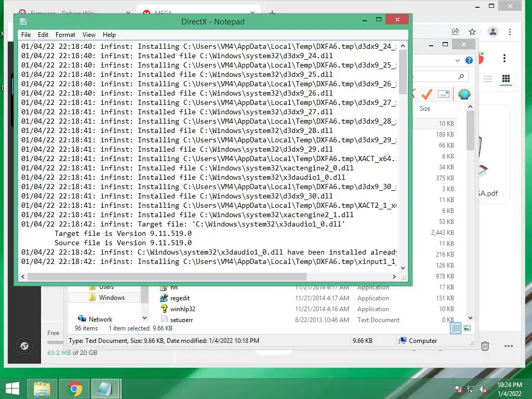This screenshot has height=399, width=532.
Task: Click the winhlp32 yellow question mark icon
Action: pyautogui.click(x=164, y=309)
